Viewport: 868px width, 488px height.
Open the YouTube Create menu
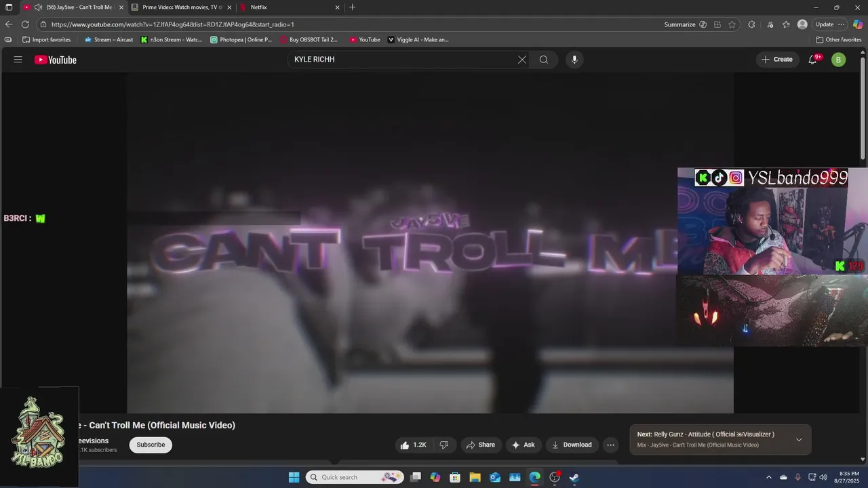pyautogui.click(x=777, y=60)
